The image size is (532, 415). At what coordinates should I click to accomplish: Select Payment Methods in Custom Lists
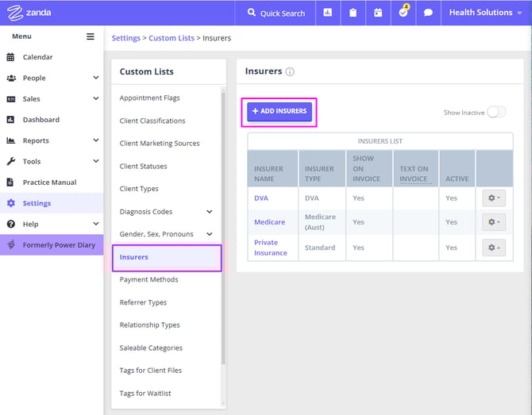pos(148,279)
